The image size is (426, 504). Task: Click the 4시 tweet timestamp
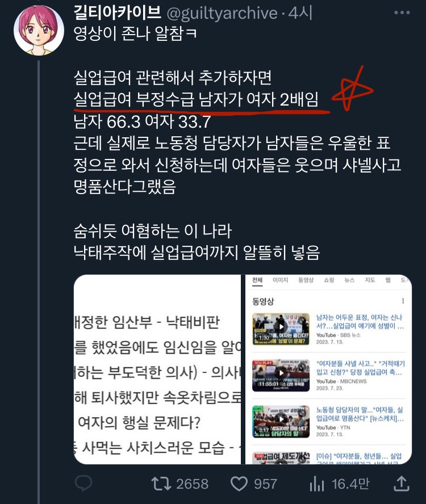click(x=300, y=13)
